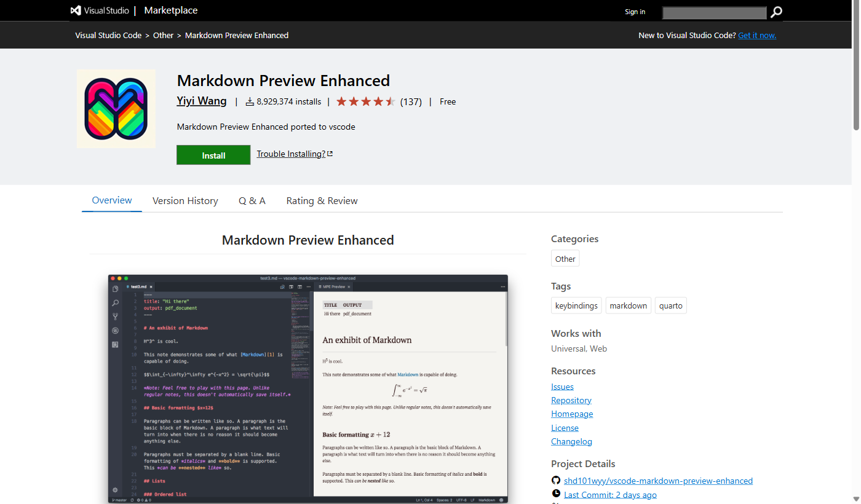Click the GitHub icon beside the repository name
This screenshot has height=504, width=861.
click(x=556, y=480)
